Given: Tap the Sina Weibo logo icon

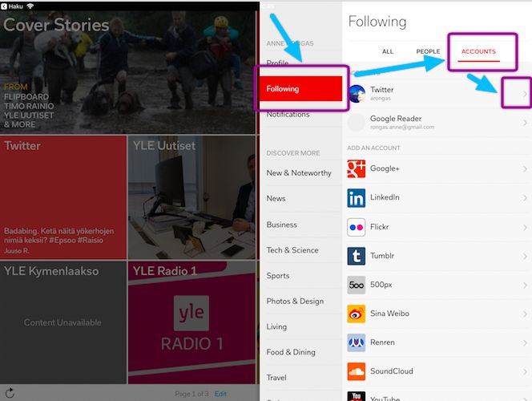Looking at the screenshot, I should (357, 314).
